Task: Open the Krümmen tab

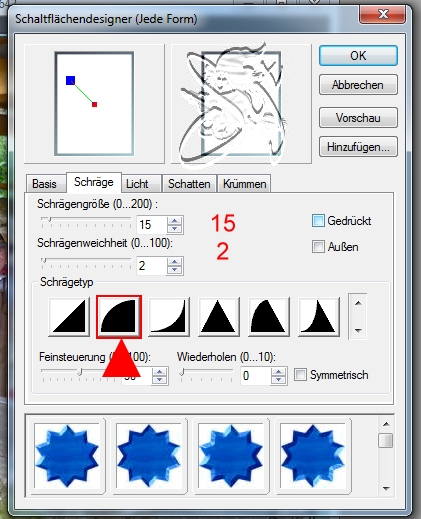Action: [x=244, y=184]
